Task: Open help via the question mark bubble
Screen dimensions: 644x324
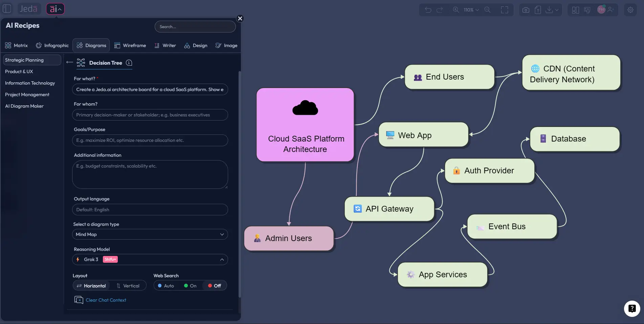Action: (631, 308)
